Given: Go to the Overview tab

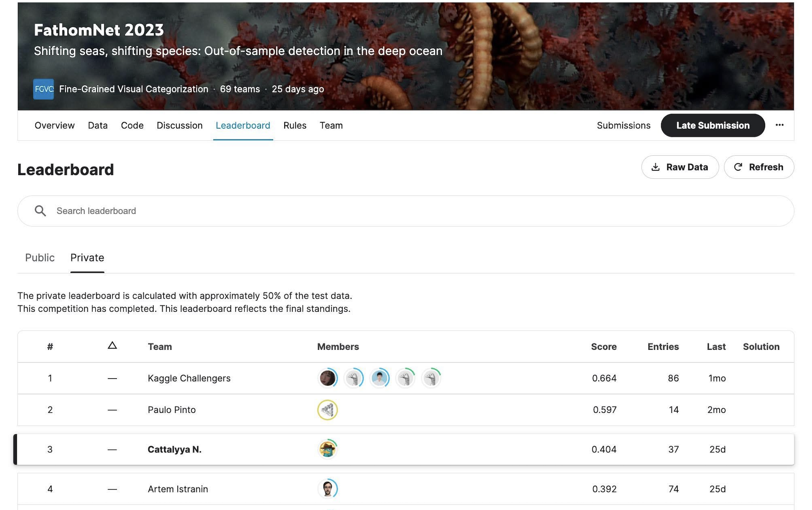Looking at the screenshot, I should [x=54, y=126].
